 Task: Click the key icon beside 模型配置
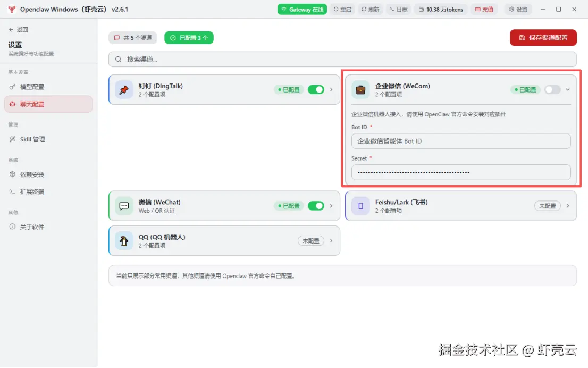coord(12,87)
